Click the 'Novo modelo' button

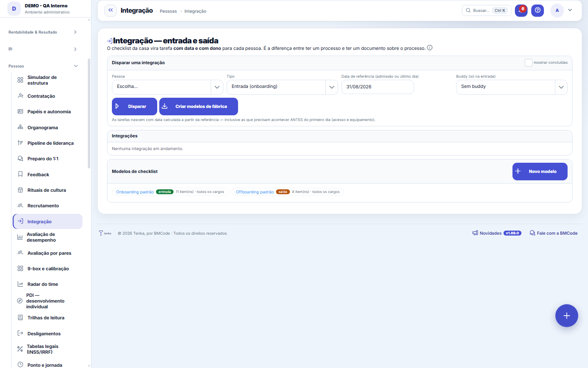[x=540, y=171]
